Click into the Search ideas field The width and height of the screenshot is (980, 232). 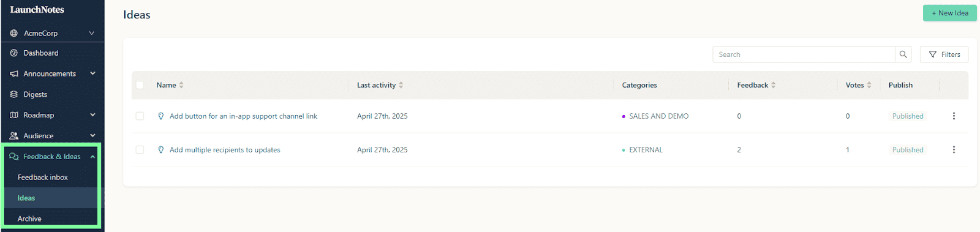click(804, 54)
